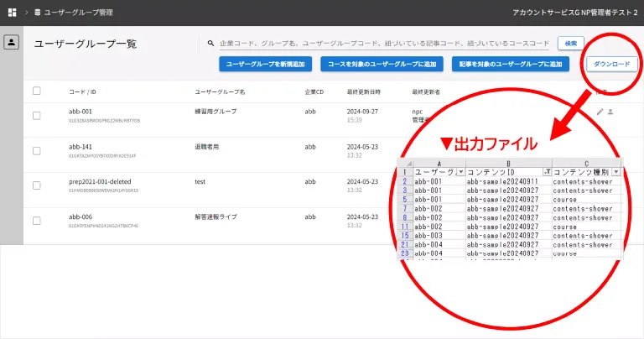Screen dimensions: 644x339
Task: Click group name 退職者用
Action: click(x=206, y=147)
